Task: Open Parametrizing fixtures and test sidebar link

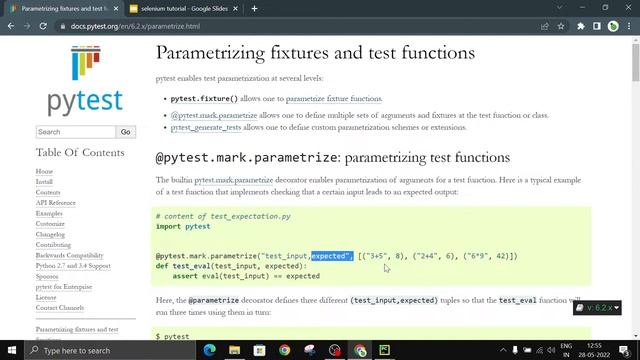Action: tap(77, 329)
